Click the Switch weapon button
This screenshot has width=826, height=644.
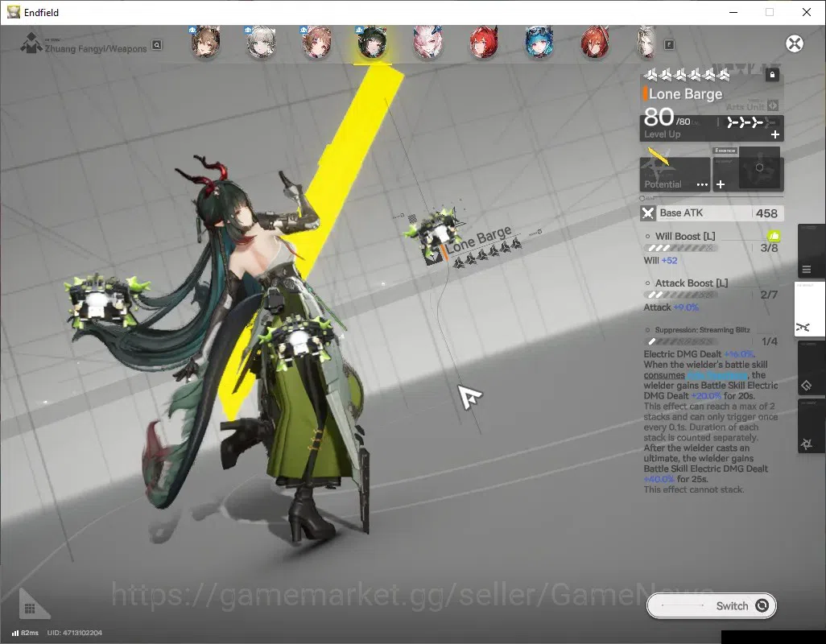click(711, 605)
